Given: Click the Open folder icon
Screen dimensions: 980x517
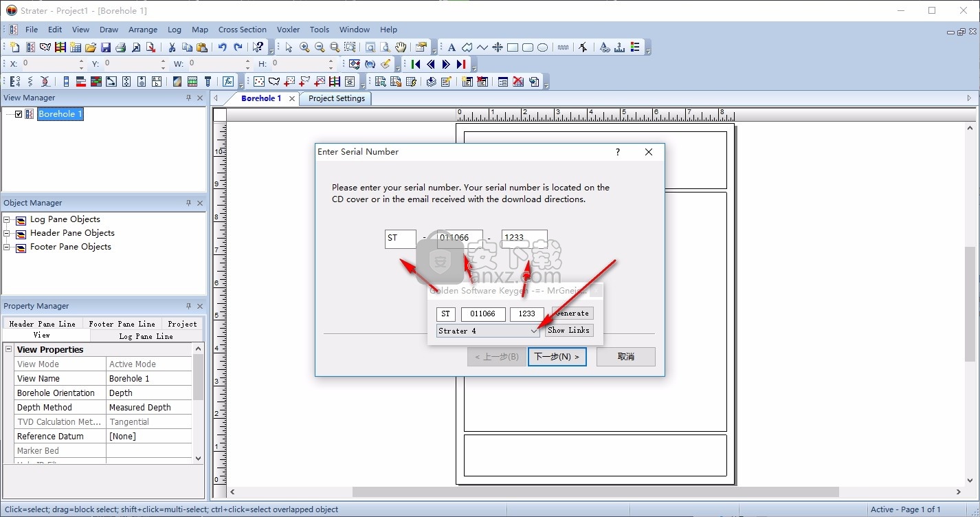Looking at the screenshot, I should 91,47.
